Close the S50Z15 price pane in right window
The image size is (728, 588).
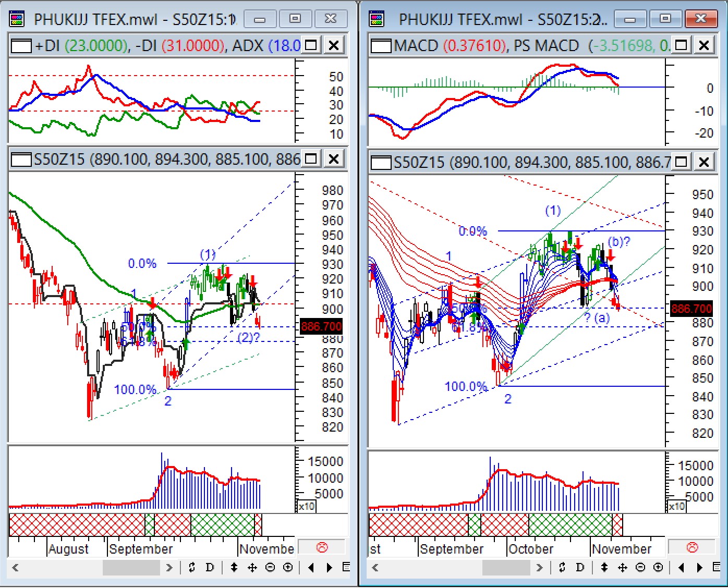point(703,162)
